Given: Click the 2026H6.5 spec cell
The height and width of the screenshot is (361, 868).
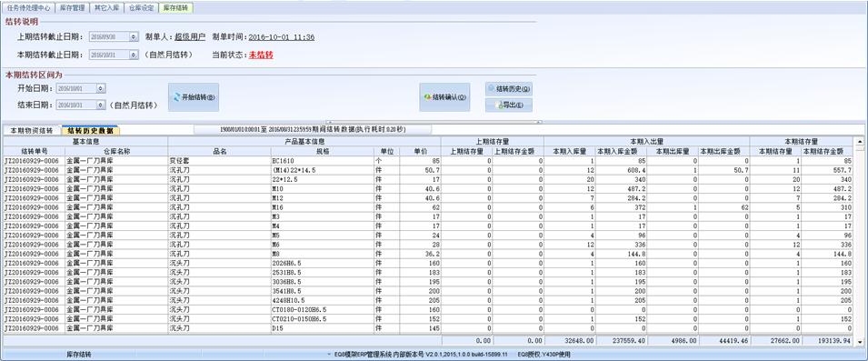Looking at the screenshot, I should 322,263.
